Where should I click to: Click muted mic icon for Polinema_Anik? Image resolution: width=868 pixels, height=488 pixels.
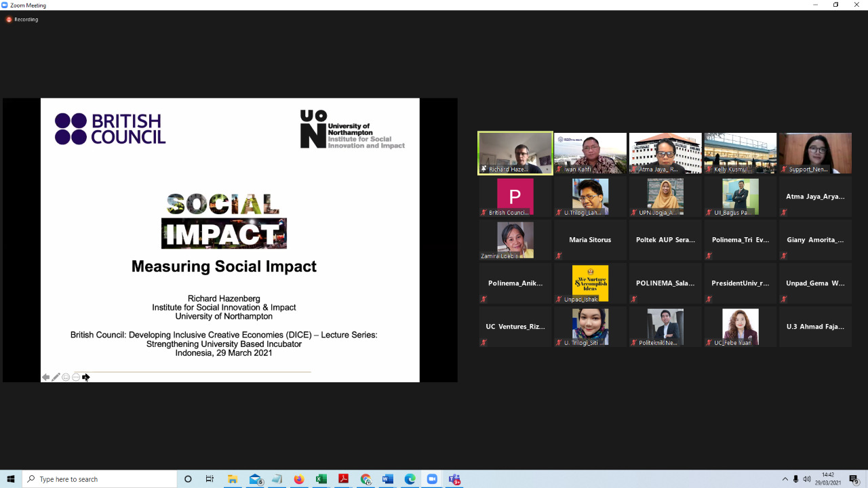pos(484,300)
